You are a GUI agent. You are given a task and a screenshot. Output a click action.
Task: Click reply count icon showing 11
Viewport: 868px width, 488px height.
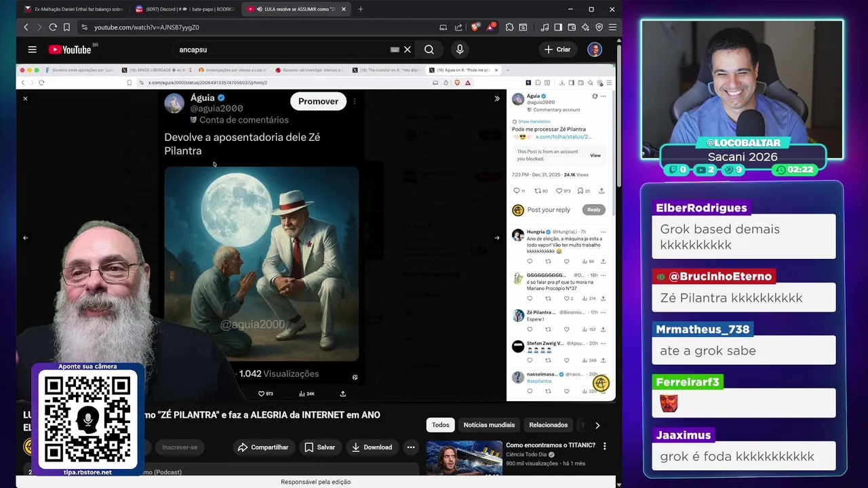518,191
